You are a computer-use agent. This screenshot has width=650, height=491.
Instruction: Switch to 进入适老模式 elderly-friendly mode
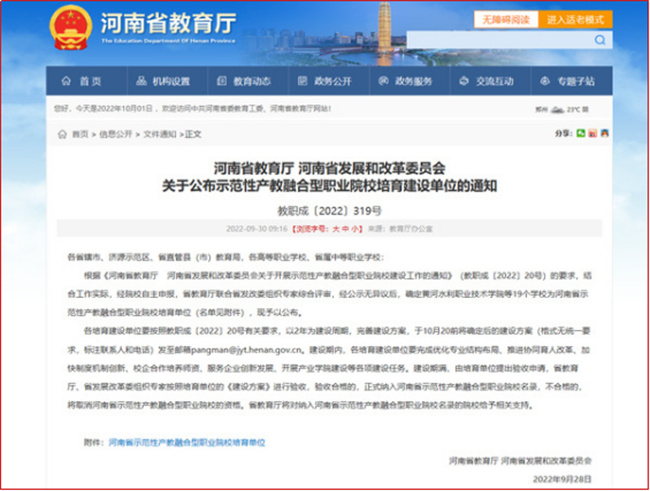[575, 19]
